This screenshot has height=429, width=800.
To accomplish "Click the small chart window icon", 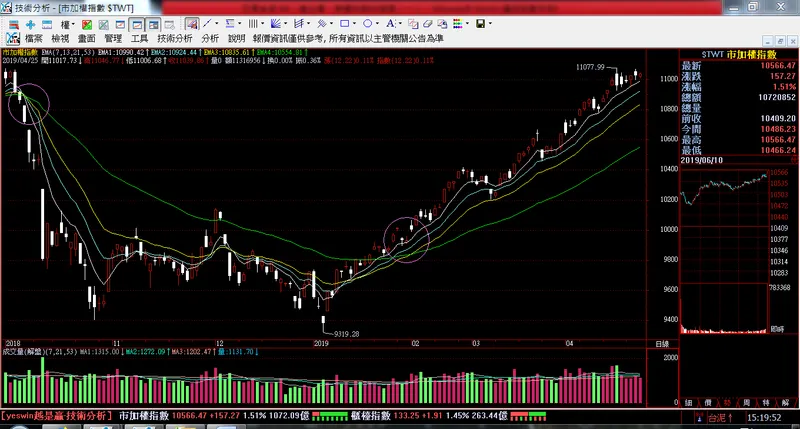I will pyautogui.click(x=120, y=24).
